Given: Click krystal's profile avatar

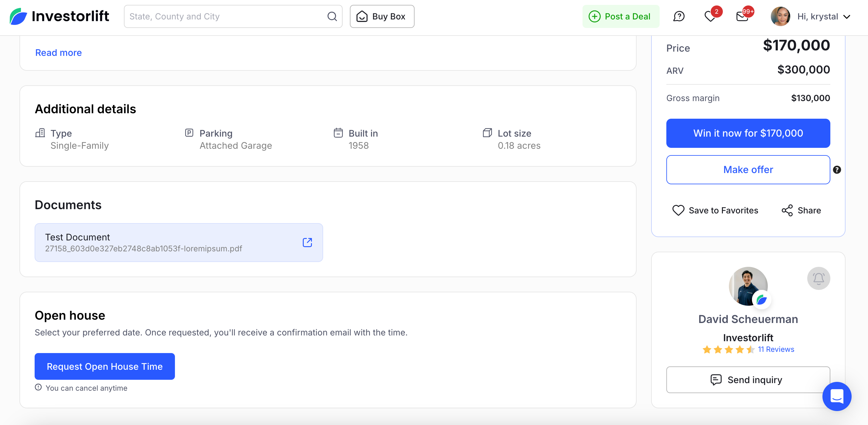Looking at the screenshot, I should point(780,16).
